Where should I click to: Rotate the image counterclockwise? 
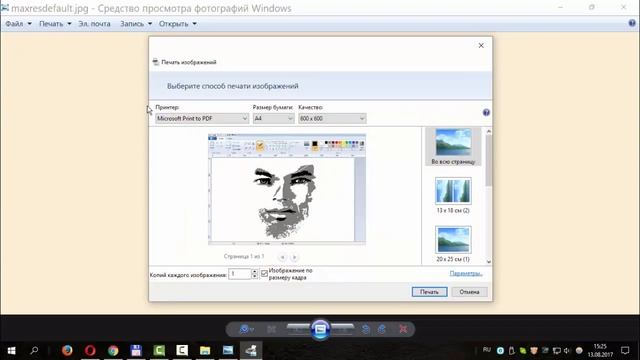tap(366, 329)
